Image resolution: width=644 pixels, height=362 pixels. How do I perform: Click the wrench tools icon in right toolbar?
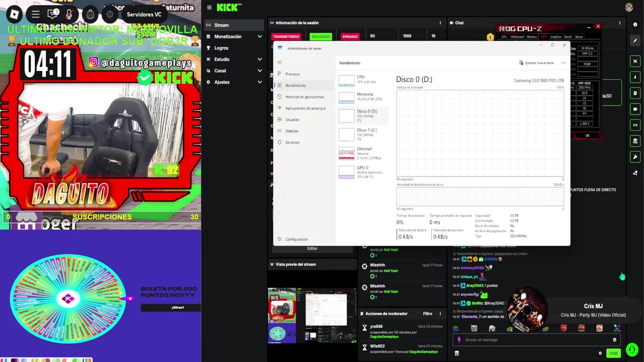(x=635, y=157)
